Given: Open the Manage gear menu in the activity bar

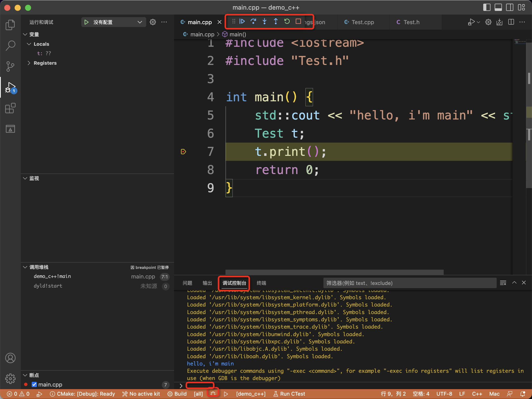Looking at the screenshot, I should pyautogui.click(x=10, y=379).
